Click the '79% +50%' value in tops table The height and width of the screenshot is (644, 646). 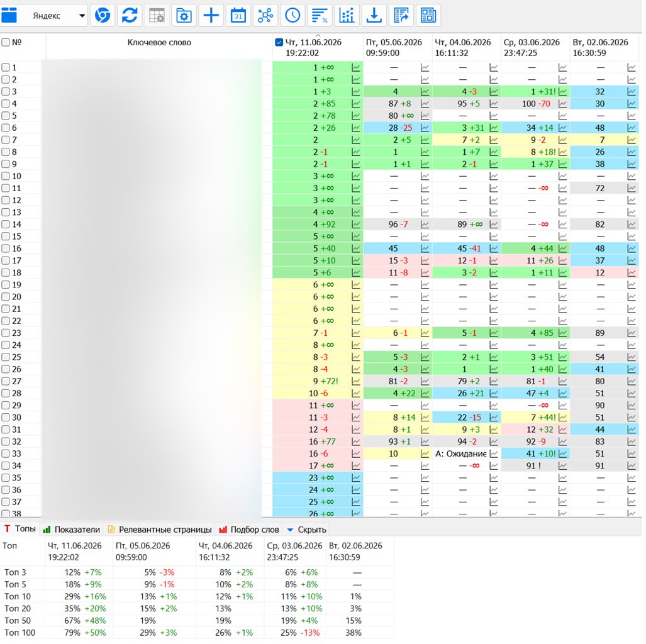86,633
